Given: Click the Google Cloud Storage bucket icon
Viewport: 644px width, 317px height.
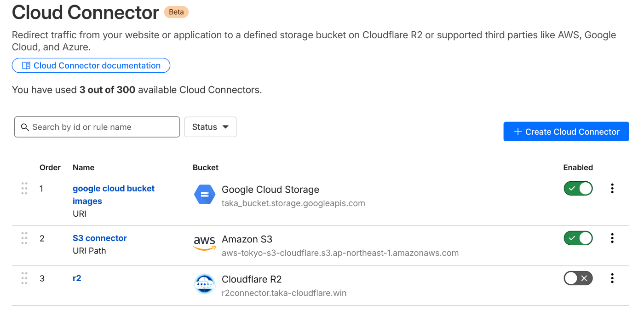Looking at the screenshot, I should pyautogui.click(x=204, y=194).
